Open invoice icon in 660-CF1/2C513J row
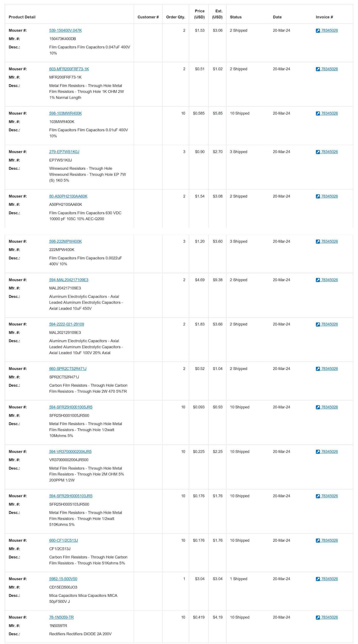Image resolution: width=358 pixels, height=644 pixels. (x=318, y=540)
